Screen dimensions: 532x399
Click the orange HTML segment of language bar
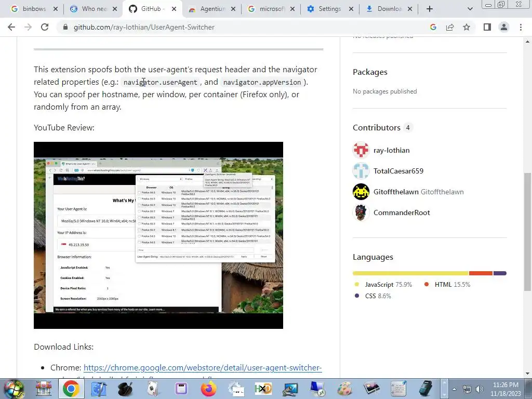[481, 273]
